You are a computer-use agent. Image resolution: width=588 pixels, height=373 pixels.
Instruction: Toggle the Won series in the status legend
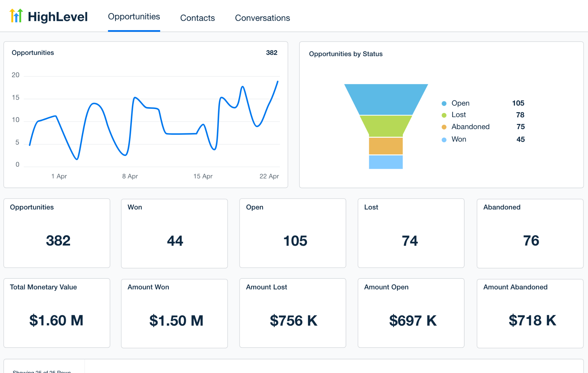point(459,139)
